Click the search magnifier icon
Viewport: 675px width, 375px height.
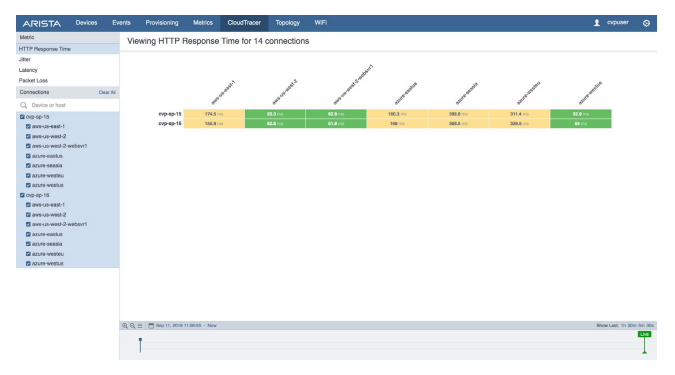coord(24,105)
